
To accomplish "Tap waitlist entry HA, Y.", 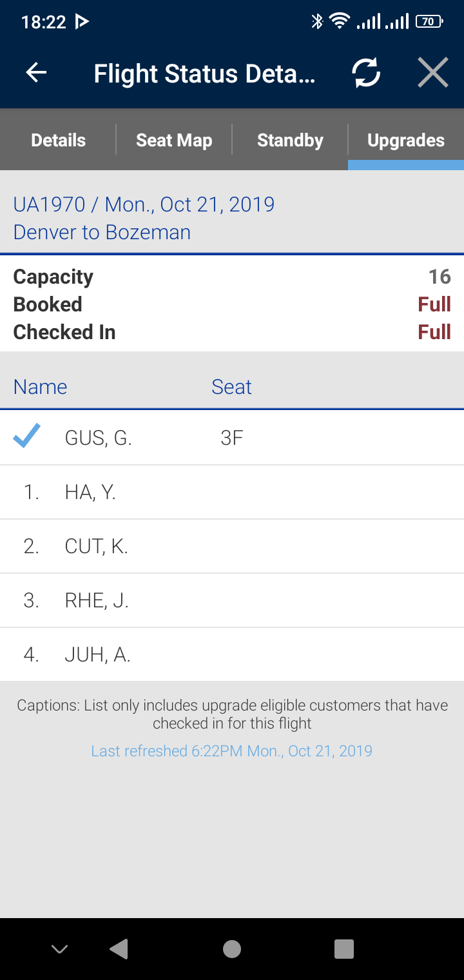I will pyautogui.click(x=90, y=493).
